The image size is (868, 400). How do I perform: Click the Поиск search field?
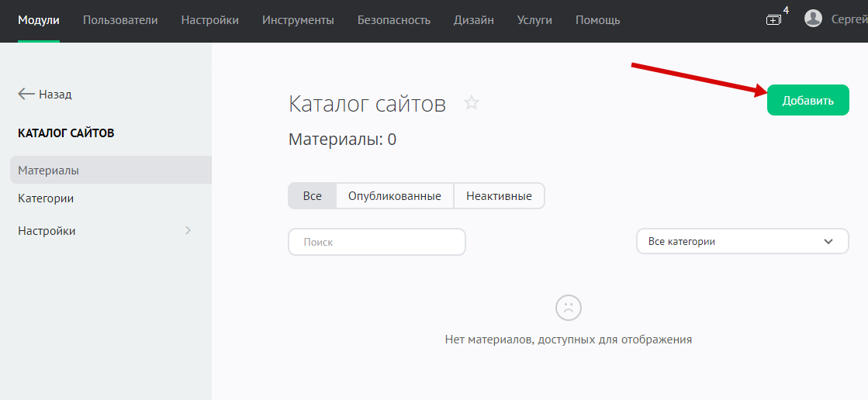pyautogui.click(x=376, y=242)
